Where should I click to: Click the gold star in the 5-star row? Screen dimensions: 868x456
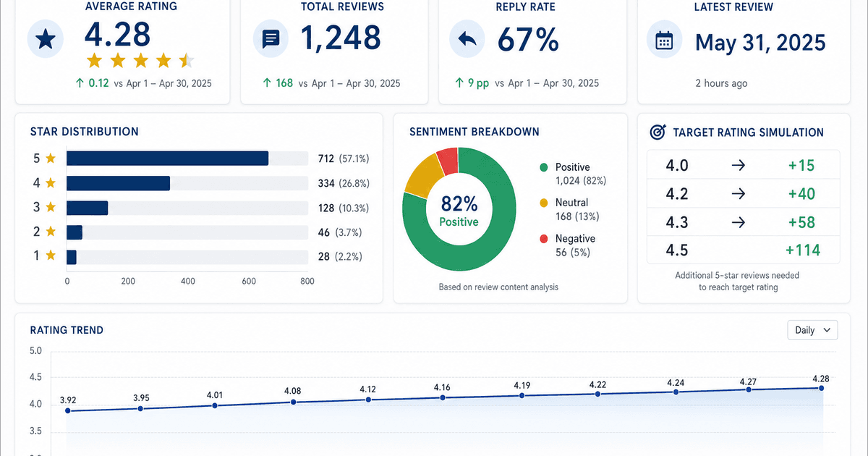pyautogui.click(x=51, y=158)
